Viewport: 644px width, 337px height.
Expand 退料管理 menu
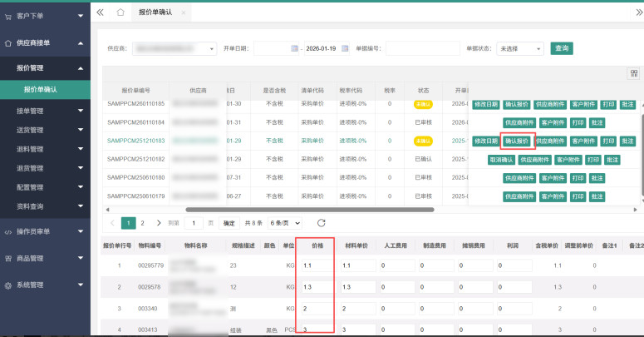coord(45,149)
